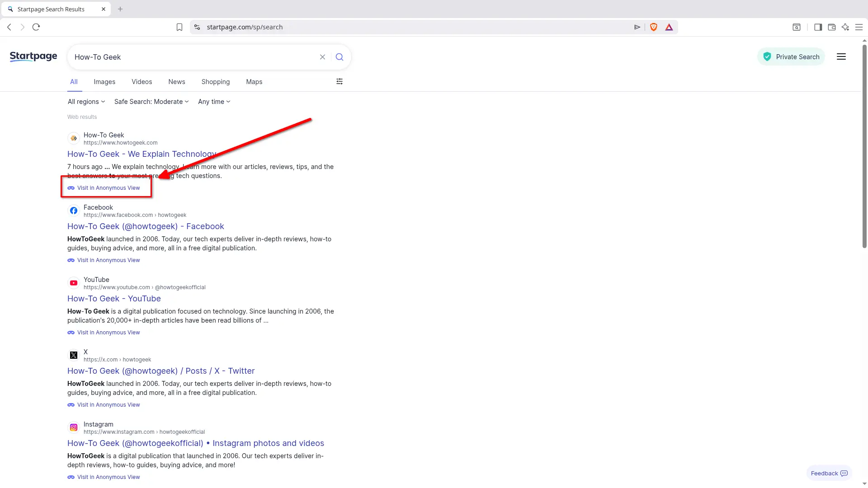868x488 pixels.
Task: Submit search with the magnifier icon
Action: pyautogui.click(x=340, y=57)
